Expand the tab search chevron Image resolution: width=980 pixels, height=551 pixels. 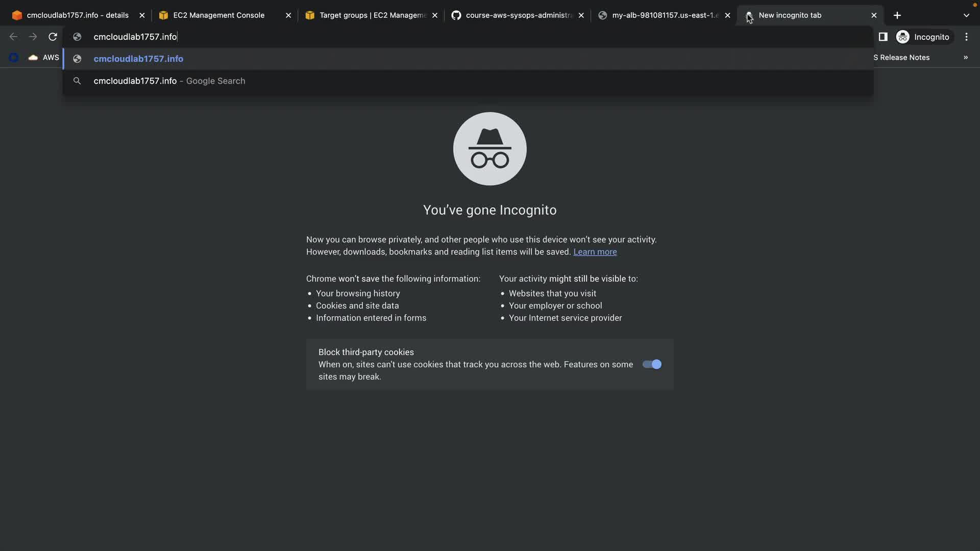click(966, 15)
